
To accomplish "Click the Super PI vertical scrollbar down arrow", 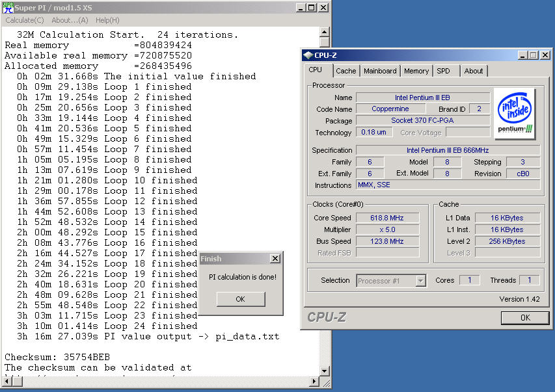I will pyautogui.click(x=325, y=371).
